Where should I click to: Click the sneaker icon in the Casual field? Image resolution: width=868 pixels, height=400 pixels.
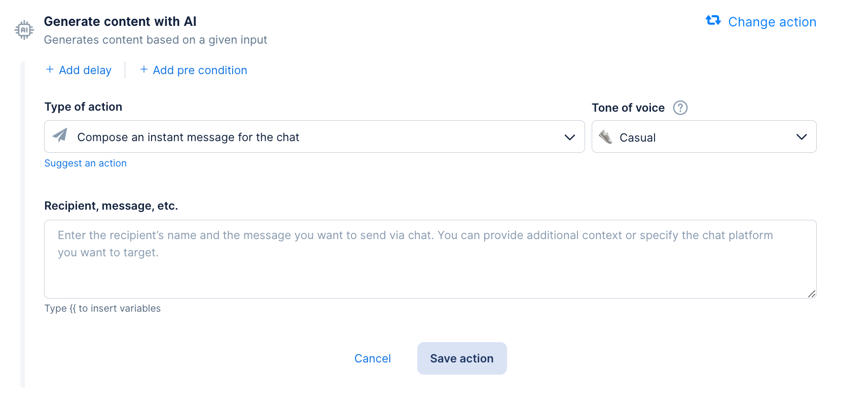point(605,137)
